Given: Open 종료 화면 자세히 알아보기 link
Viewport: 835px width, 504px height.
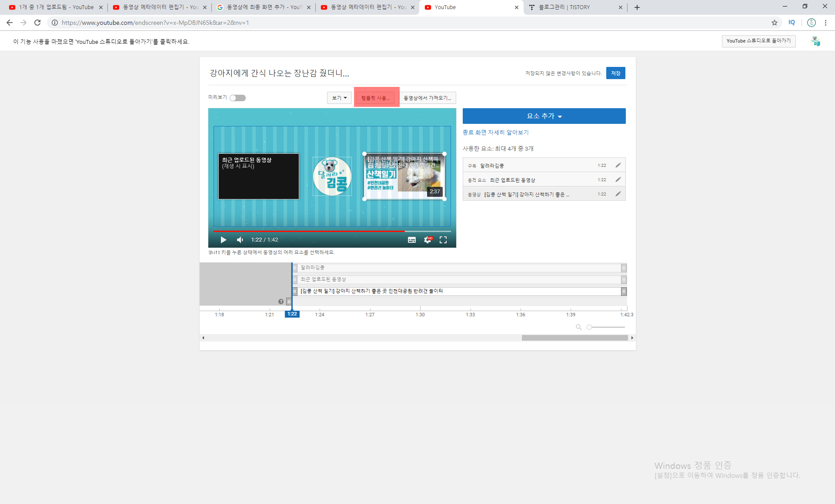Looking at the screenshot, I should pyautogui.click(x=495, y=133).
